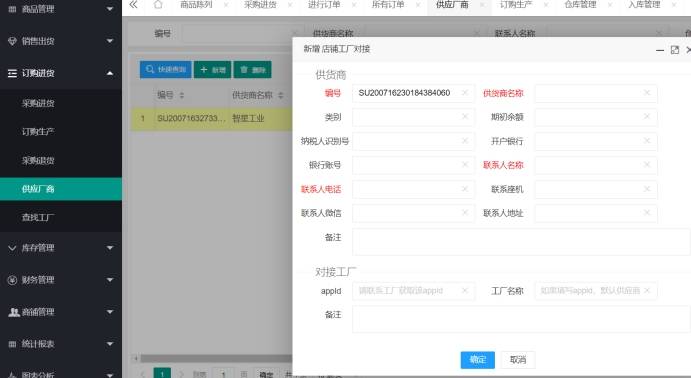Image resolution: width=691 pixels, height=378 pixels.
Task: Expand the 图表分析 sidebar menu
Action: [61, 374]
